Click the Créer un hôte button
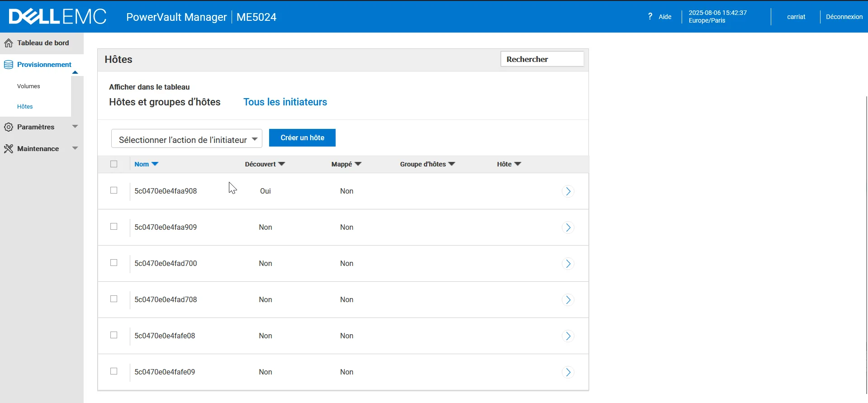 pyautogui.click(x=302, y=138)
